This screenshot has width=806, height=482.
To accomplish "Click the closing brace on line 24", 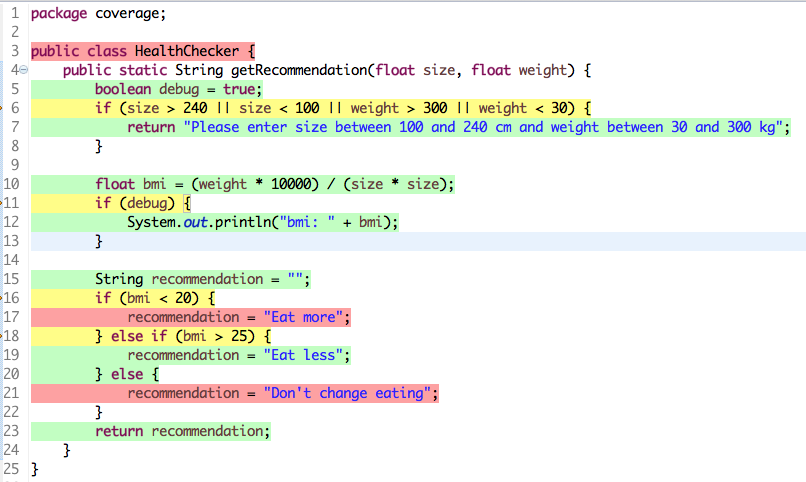I will [x=66, y=451].
